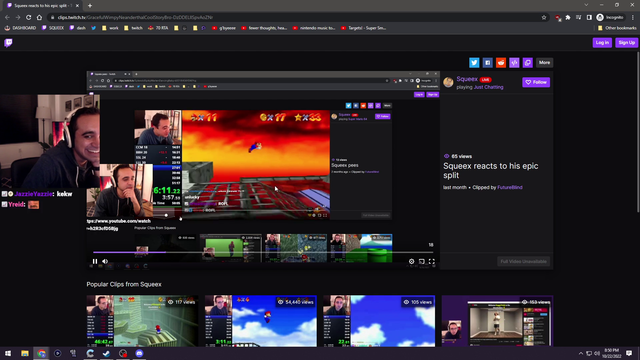Click the Full Video Unavailable button
Image resolution: width=640 pixels, height=360 pixels.
coord(523,261)
